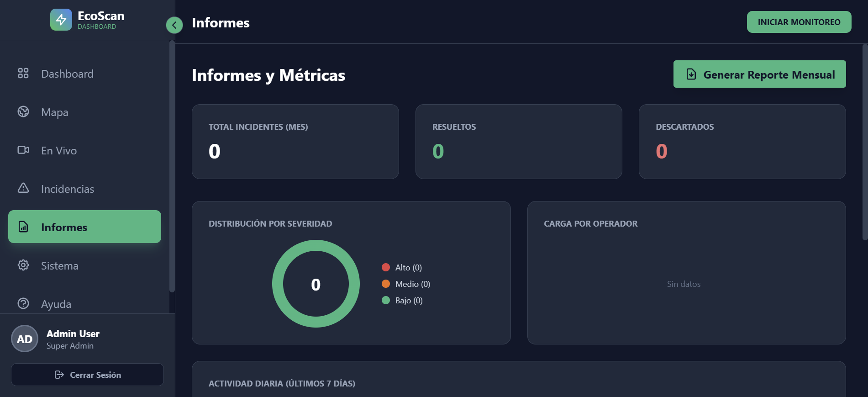Screen dimensions: 868x397
Task: Click the EcoScan lightning bolt logo
Action: [61, 20]
